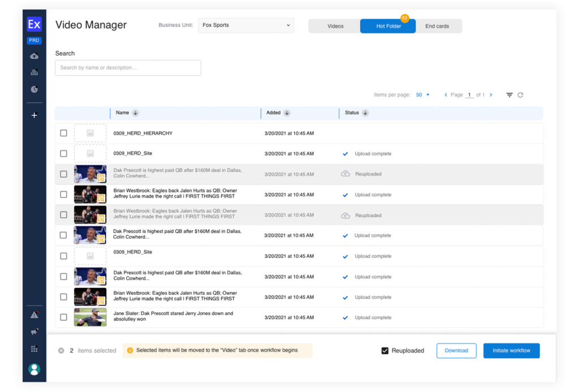Select the 0309_HERD_HIERARCHY row checkbox
This screenshot has height=392, width=579.
(63, 133)
